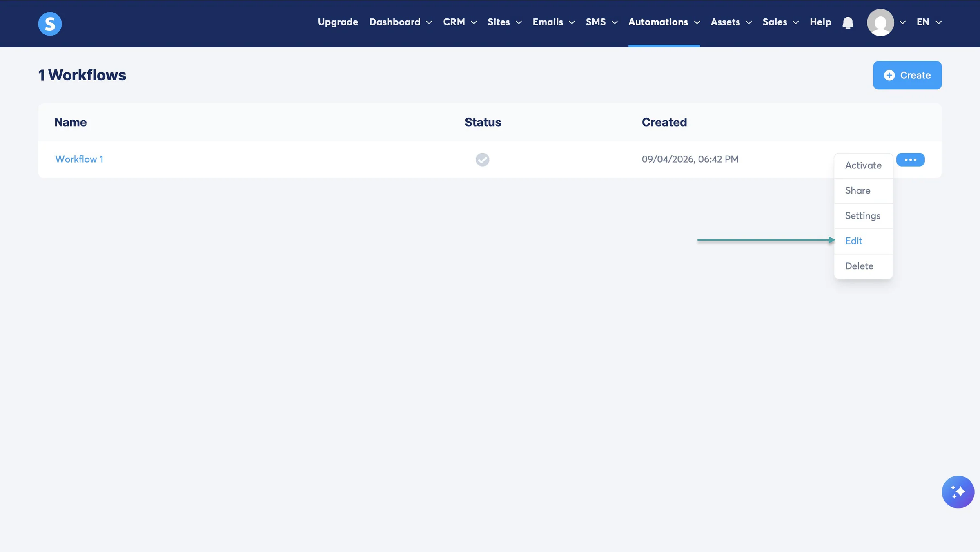This screenshot has width=980, height=552.
Task: Click the Status column header
Action: point(483,122)
